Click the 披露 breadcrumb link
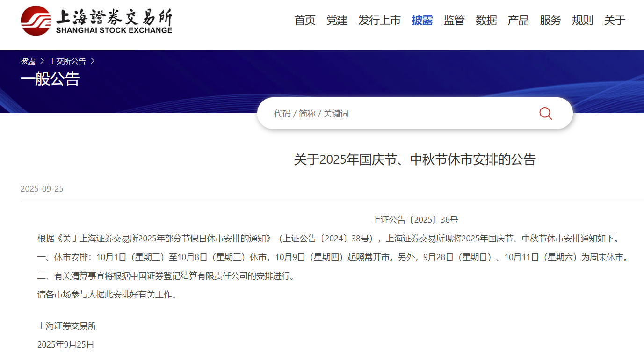This screenshot has height=362, width=644. [28, 61]
